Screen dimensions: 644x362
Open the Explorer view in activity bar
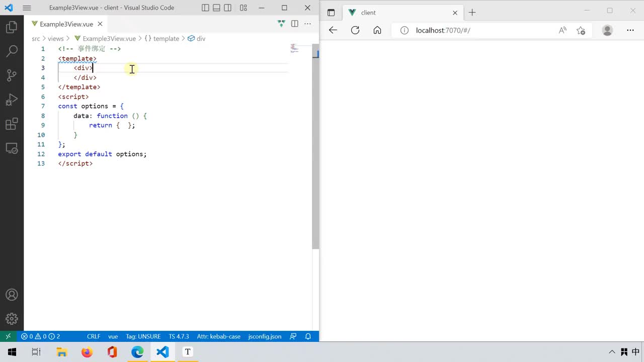click(x=12, y=27)
